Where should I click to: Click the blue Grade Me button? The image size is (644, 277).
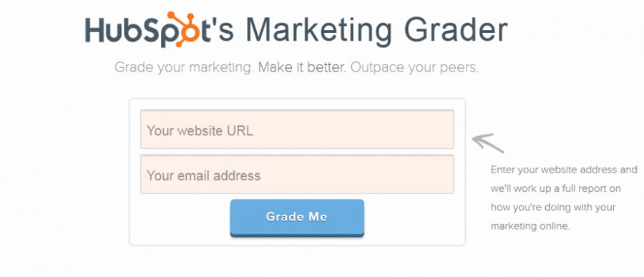(297, 218)
